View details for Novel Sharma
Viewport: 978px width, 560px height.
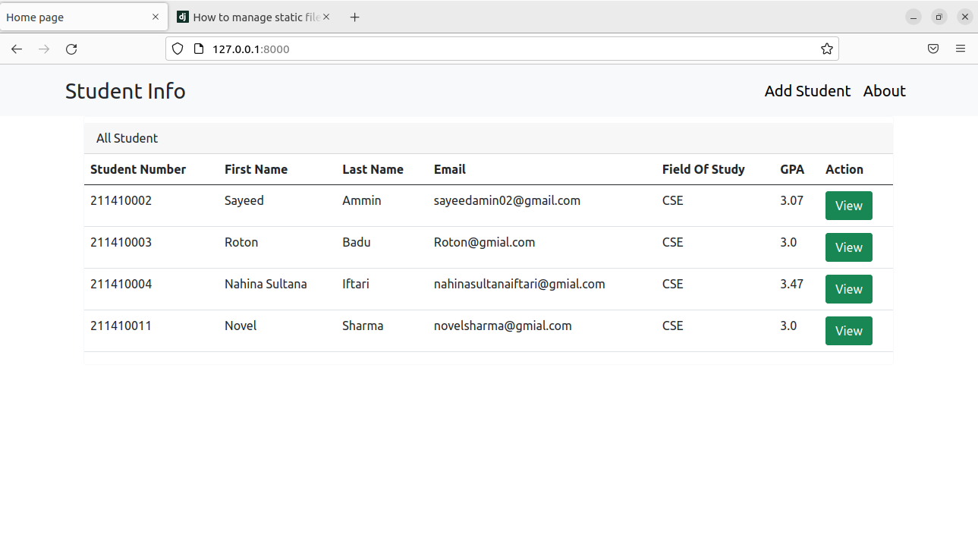848,330
